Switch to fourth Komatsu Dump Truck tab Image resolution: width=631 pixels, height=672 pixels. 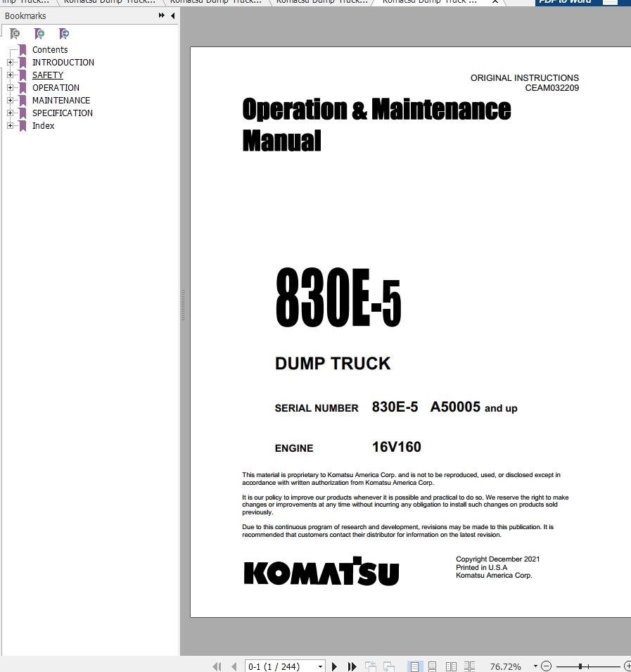[322, 1]
